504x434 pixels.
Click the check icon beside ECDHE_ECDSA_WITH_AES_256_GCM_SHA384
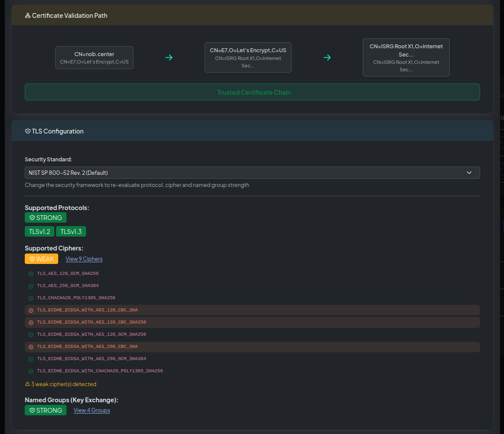[x=31, y=359]
